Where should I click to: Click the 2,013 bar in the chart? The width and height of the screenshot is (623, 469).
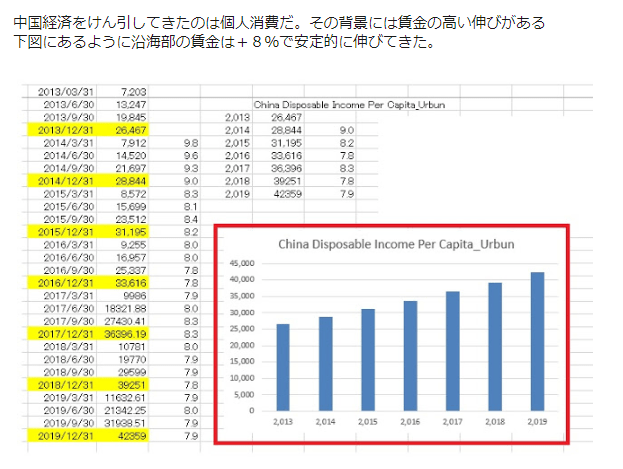tap(283, 367)
